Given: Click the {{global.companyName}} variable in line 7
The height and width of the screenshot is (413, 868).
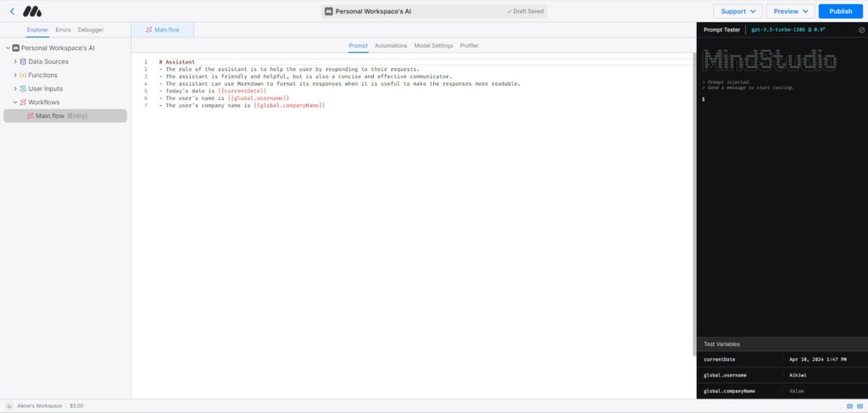Looking at the screenshot, I should (290, 105).
